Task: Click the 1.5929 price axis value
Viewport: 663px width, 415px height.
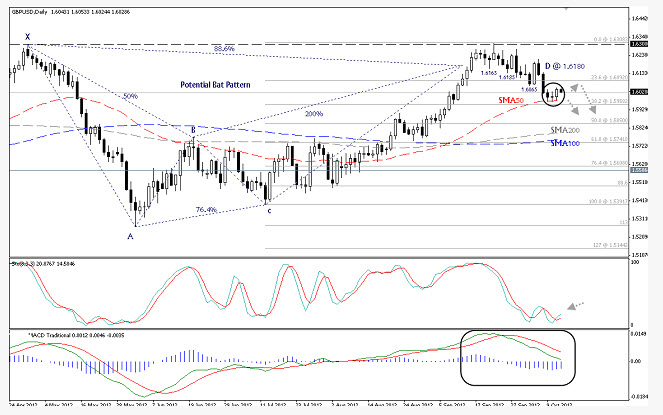Action: (639, 110)
